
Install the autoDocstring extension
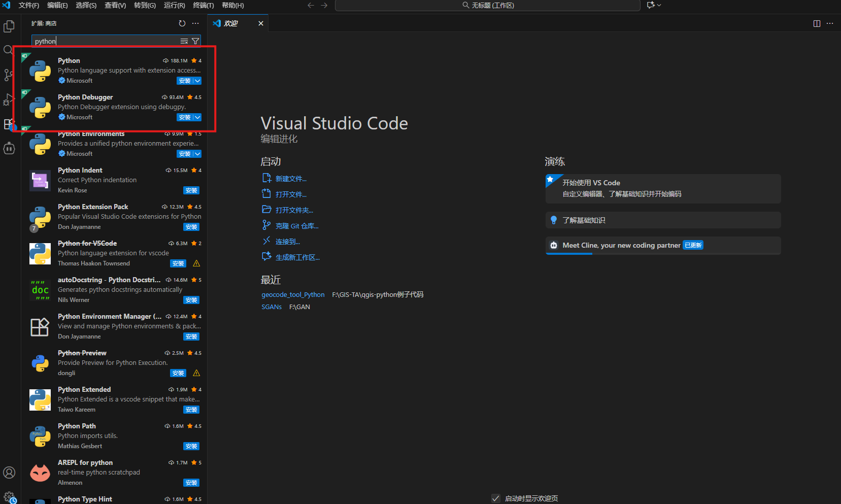coord(191,300)
